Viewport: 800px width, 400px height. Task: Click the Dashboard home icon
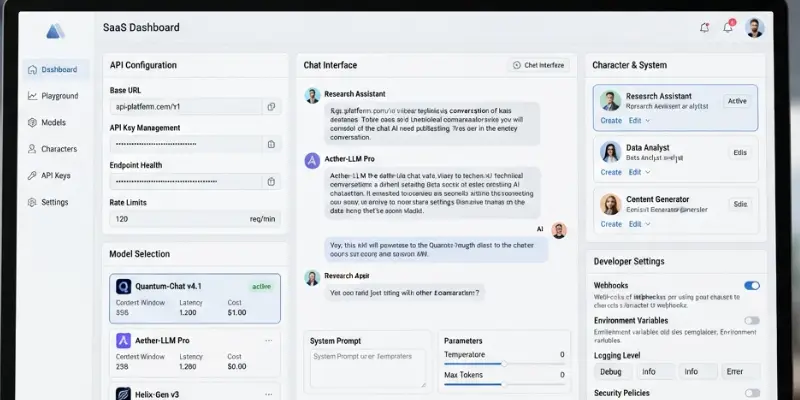(x=32, y=69)
